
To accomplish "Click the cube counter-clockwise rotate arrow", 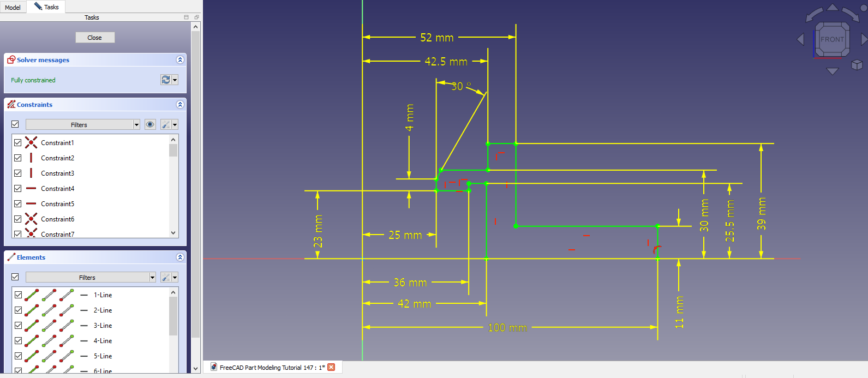I will point(813,14).
